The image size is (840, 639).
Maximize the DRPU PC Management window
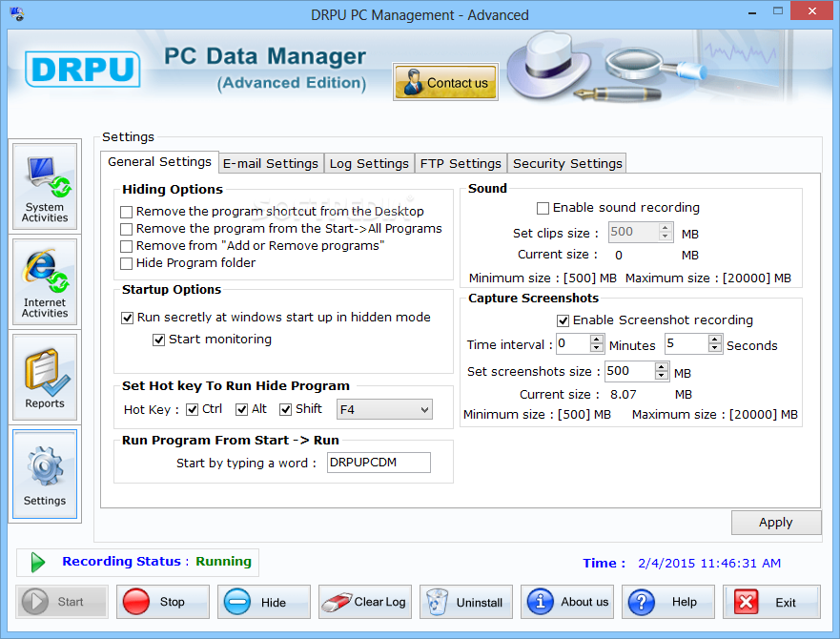pyautogui.click(x=778, y=10)
